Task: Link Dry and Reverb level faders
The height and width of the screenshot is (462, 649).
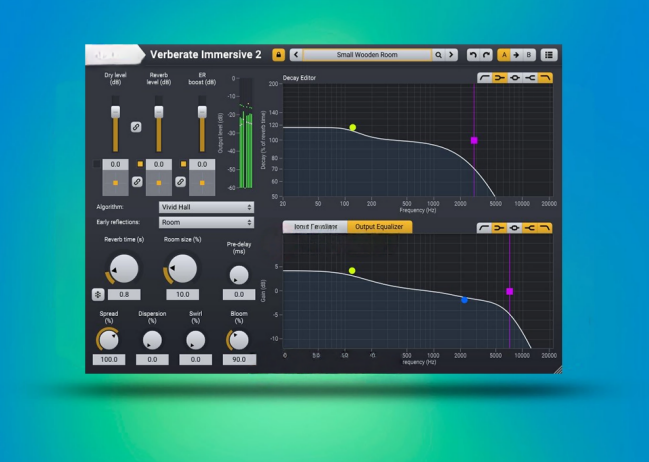Action: (x=136, y=127)
